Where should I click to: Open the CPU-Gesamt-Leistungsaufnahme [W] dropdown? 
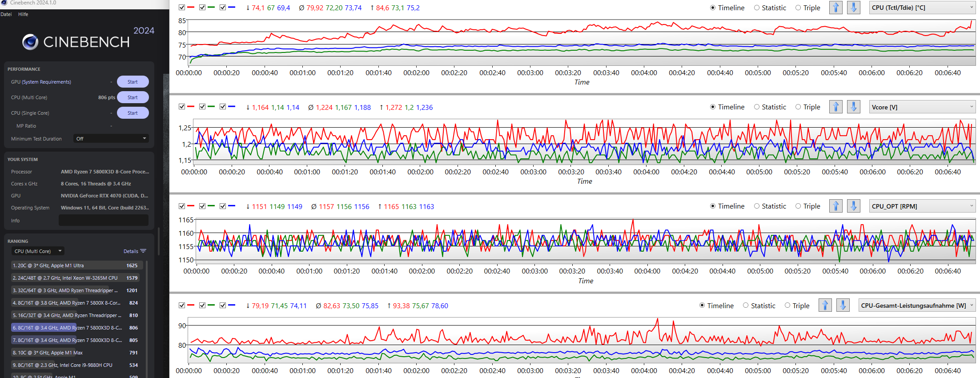click(917, 305)
